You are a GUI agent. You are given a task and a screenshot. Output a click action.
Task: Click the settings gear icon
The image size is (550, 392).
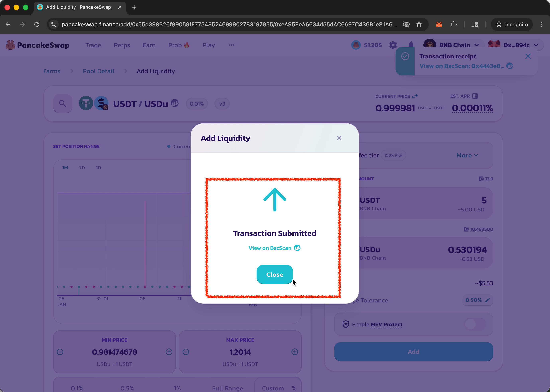pyautogui.click(x=393, y=45)
